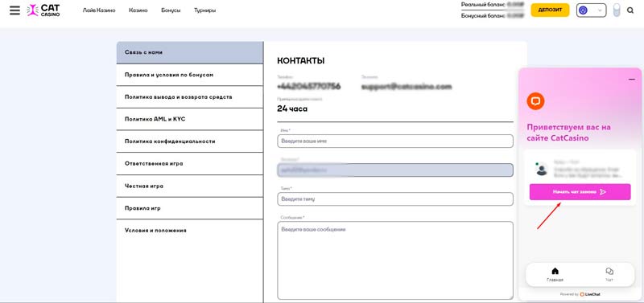
Task: Open Турниры menu item
Action: [205, 10]
